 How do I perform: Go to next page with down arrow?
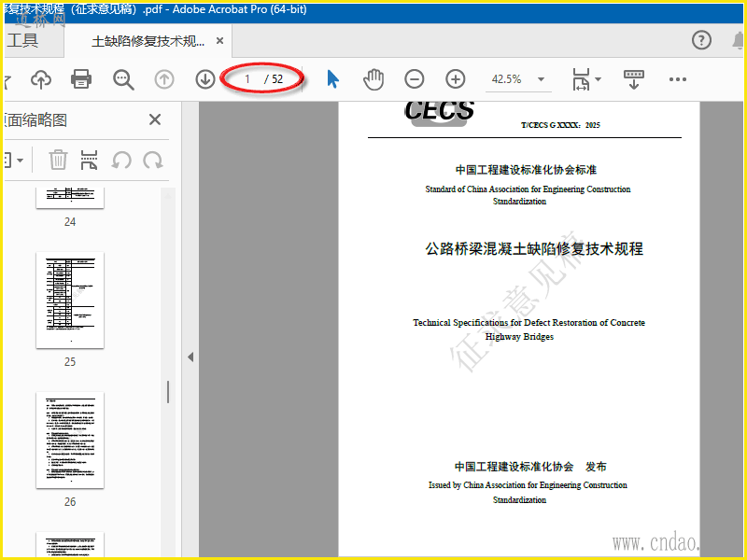tap(205, 79)
